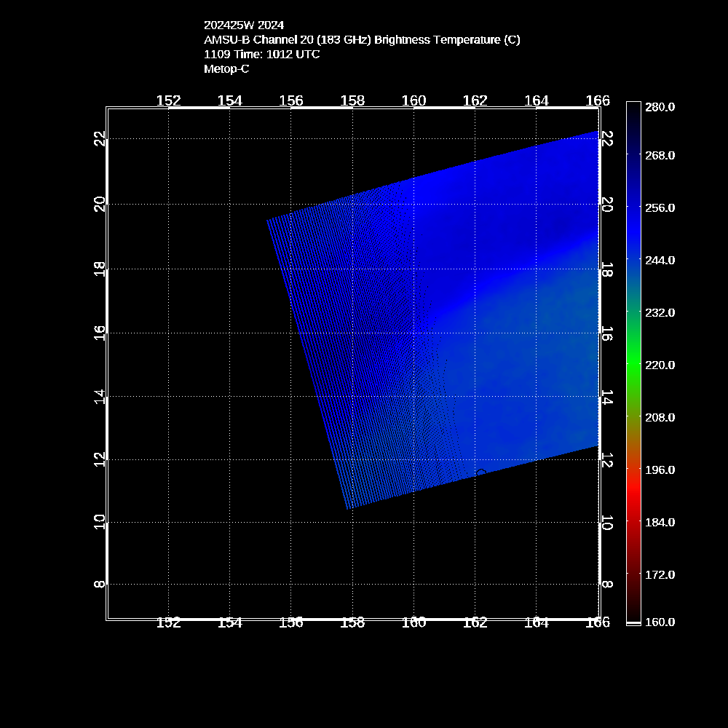Image resolution: width=728 pixels, height=728 pixels.
Task: Click the 256.0 label on the colorbar
Action: (660, 207)
